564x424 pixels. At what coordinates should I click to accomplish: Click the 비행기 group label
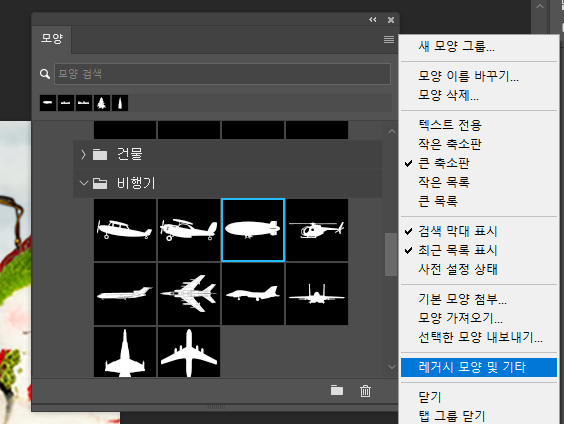(x=136, y=183)
